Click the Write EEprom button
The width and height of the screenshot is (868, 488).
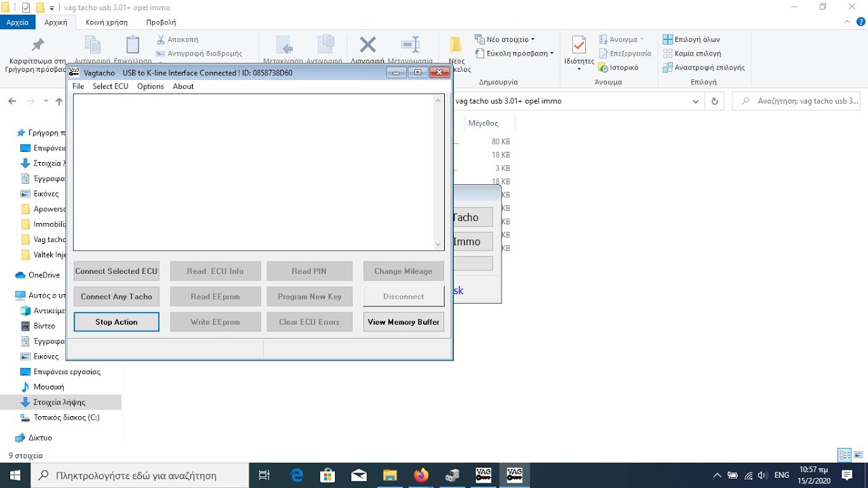(x=215, y=322)
